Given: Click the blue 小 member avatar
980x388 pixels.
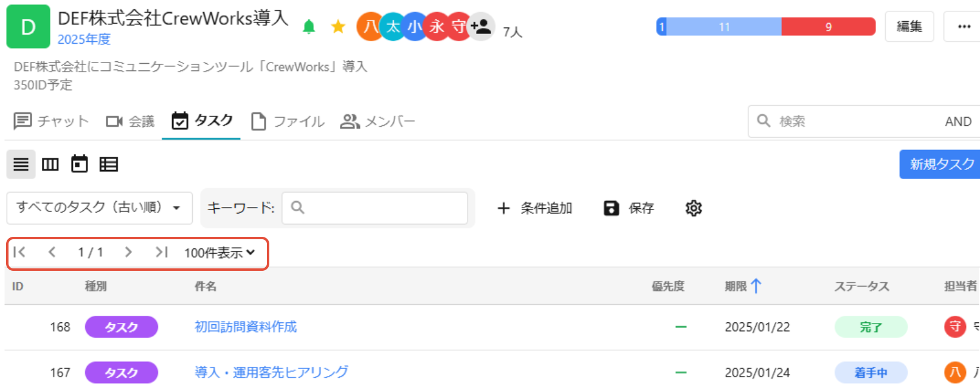Looking at the screenshot, I should pos(415,27).
